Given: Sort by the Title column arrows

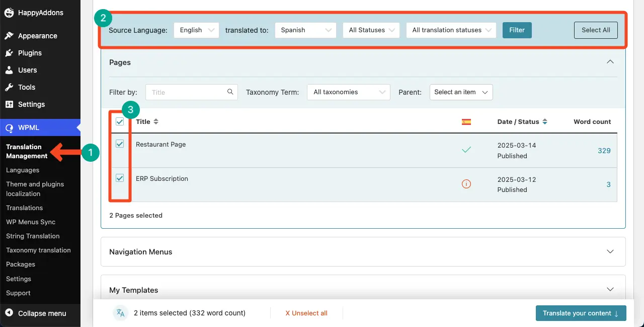Looking at the screenshot, I should 156,121.
